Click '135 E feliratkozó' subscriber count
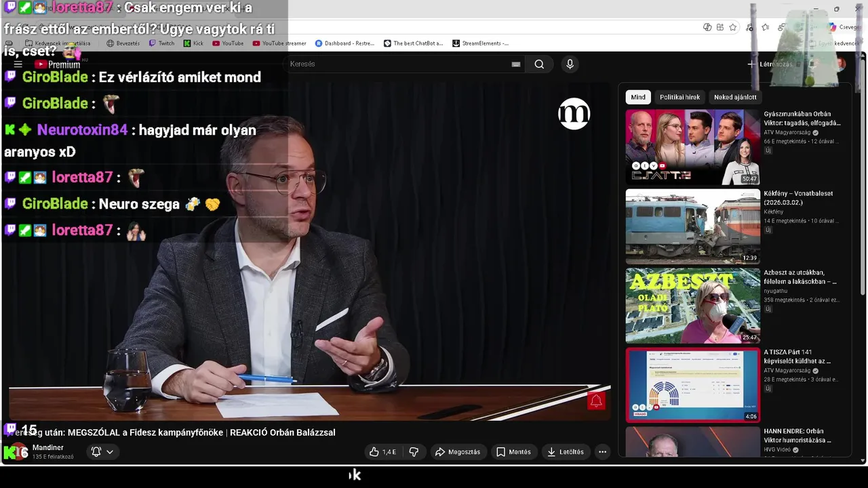 point(53,457)
